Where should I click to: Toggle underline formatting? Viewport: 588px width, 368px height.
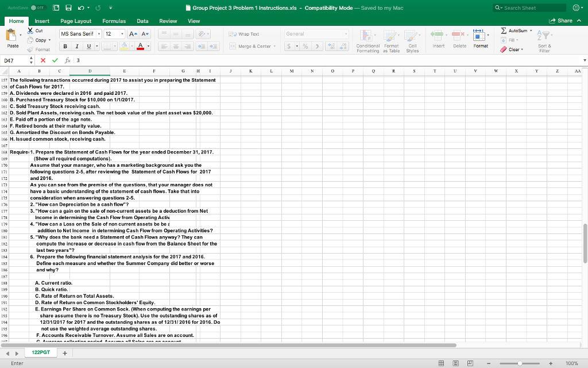point(88,46)
